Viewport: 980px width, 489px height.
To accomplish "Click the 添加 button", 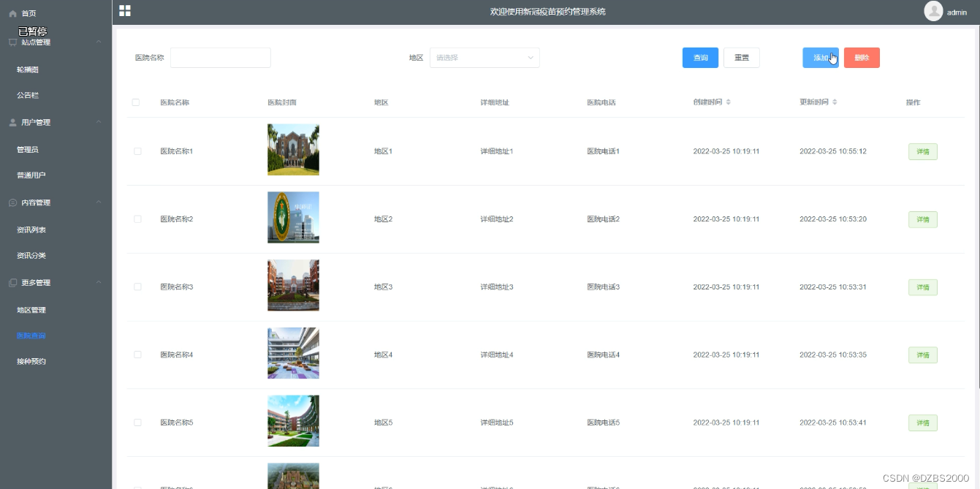I will (x=821, y=58).
